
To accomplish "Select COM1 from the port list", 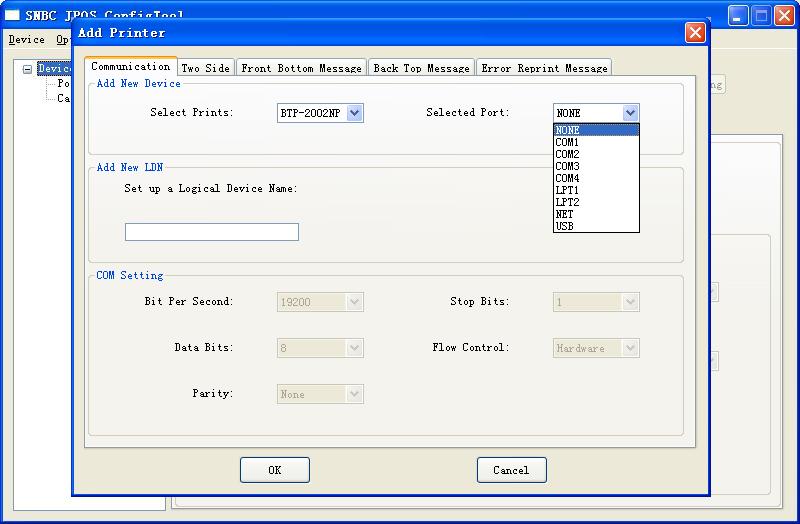I will coord(596,142).
